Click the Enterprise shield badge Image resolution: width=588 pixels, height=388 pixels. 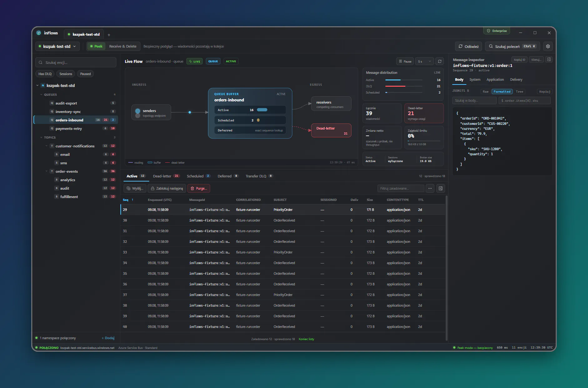497,31
